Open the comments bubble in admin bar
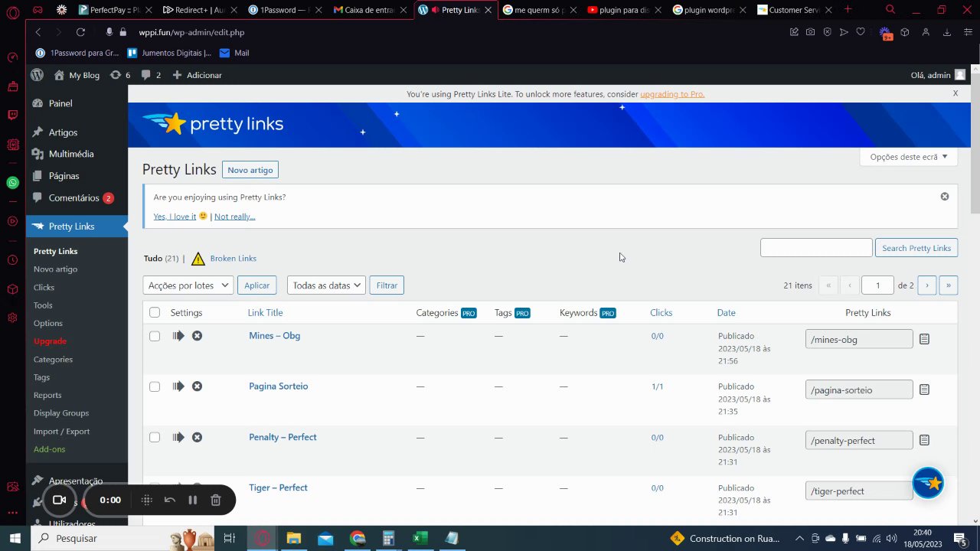This screenshot has width=980, height=551. tap(151, 75)
